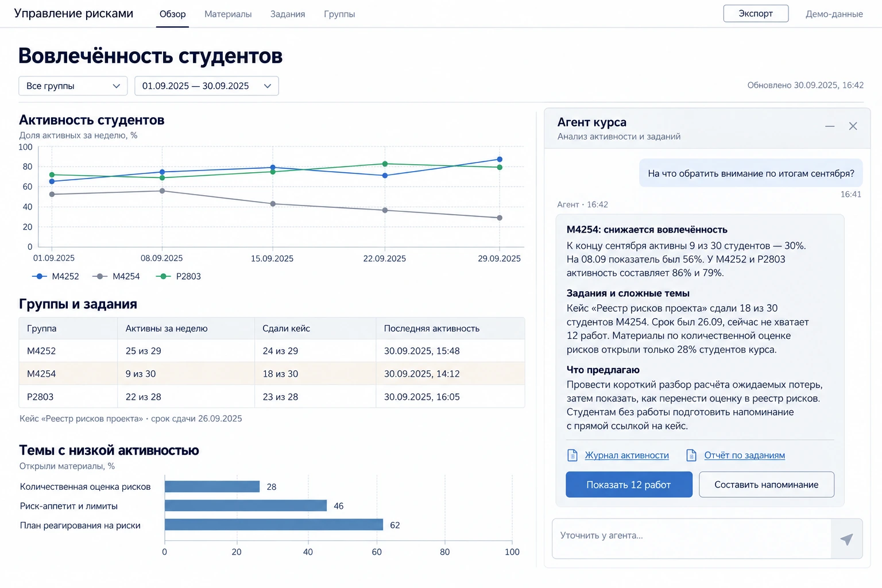
Task: Click the M4254: снижается вовлечённость heading
Action: click(647, 230)
